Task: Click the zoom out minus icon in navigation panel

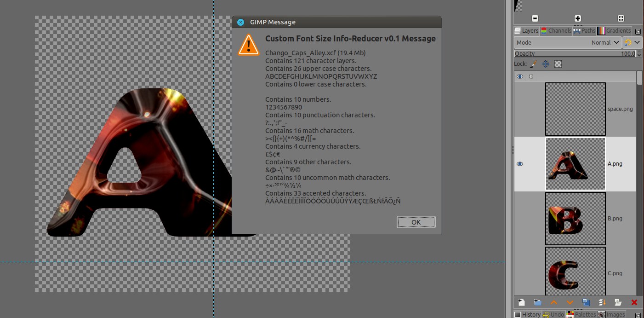Action: coord(535,18)
